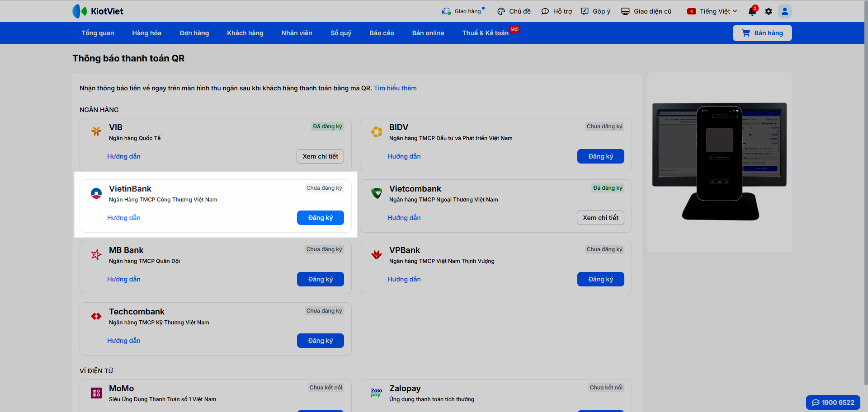Open the Khách hàng menu
Image resolution: width=868 pixels, height=412 pixels.
[245, 33]
